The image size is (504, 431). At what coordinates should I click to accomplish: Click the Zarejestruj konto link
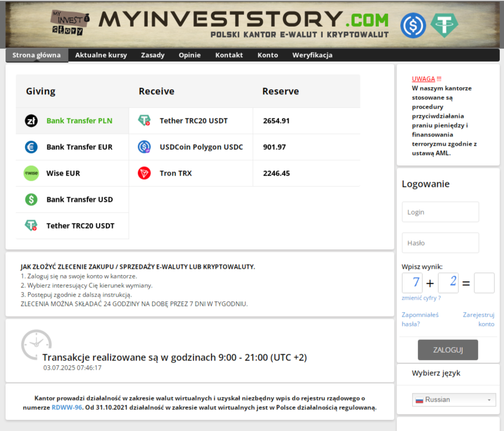(478, 319)
